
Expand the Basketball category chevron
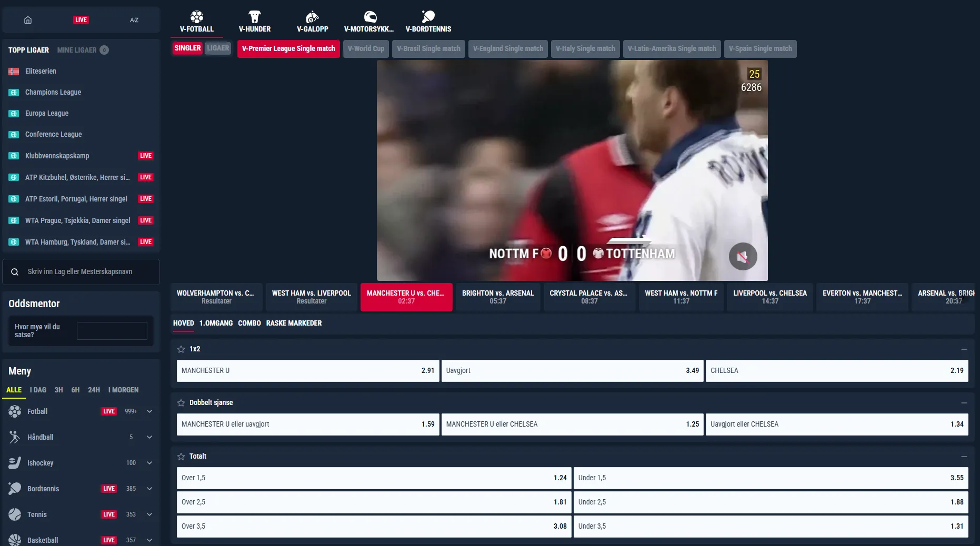149,540
